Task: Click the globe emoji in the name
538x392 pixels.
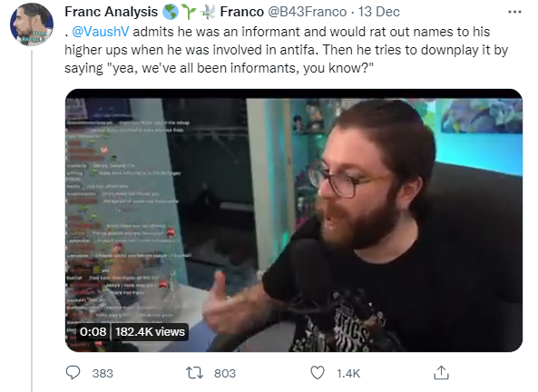Action: [x=171, y=12]
